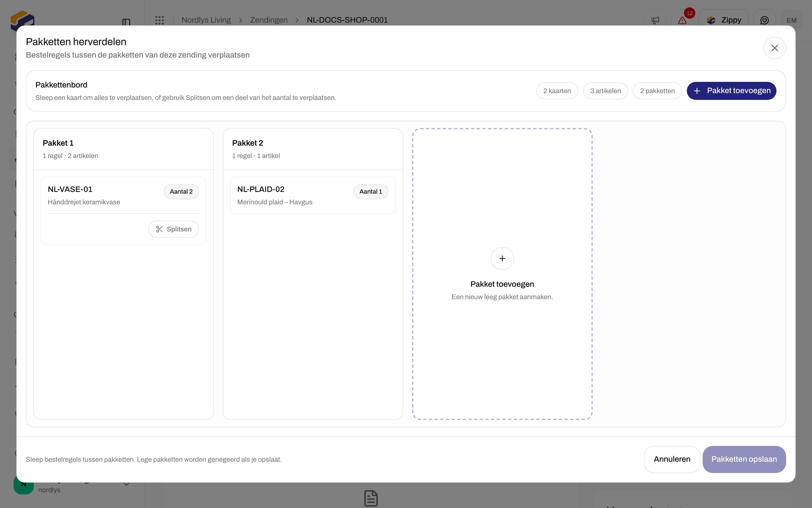Click Pakketten opslaan
The width and height of the screenshot is (812, 508).
[x=744, y=459]
